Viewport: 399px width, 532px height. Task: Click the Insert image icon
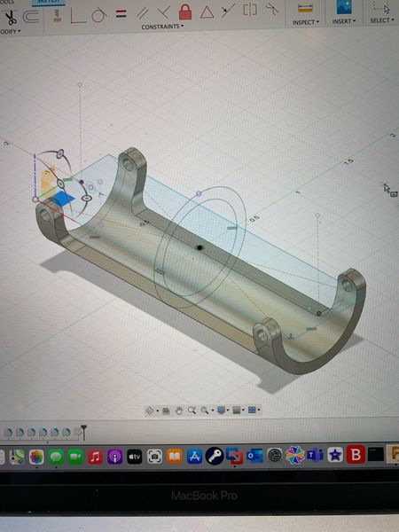click(344, 7)
